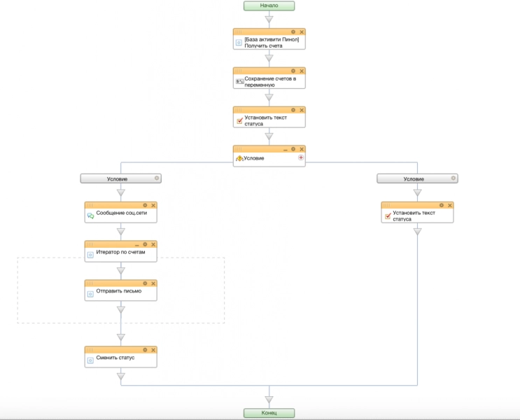Viewport: 520px width, 420px height.
Task: Collapse the main 'Условие' block with minus
Action: 285,149
